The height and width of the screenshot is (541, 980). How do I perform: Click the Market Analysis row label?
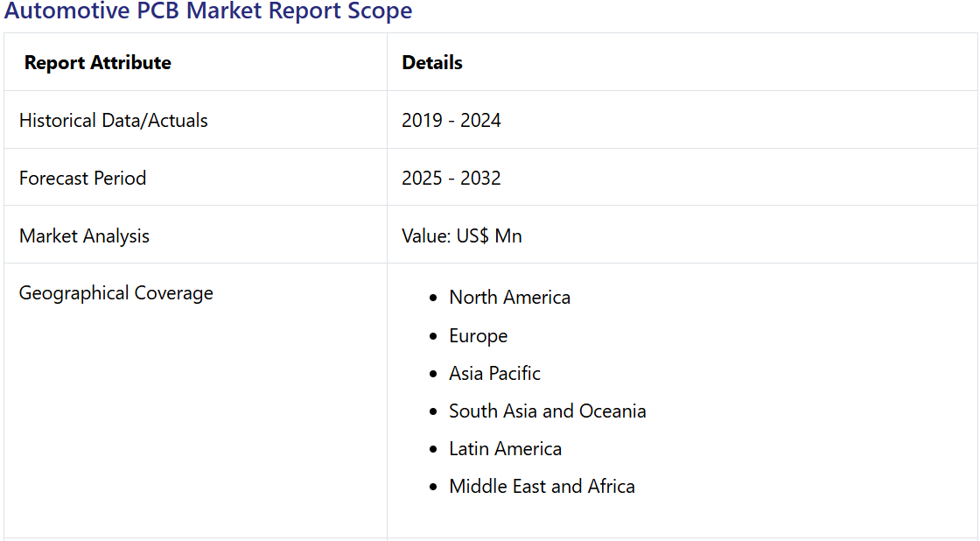[85, 236]
